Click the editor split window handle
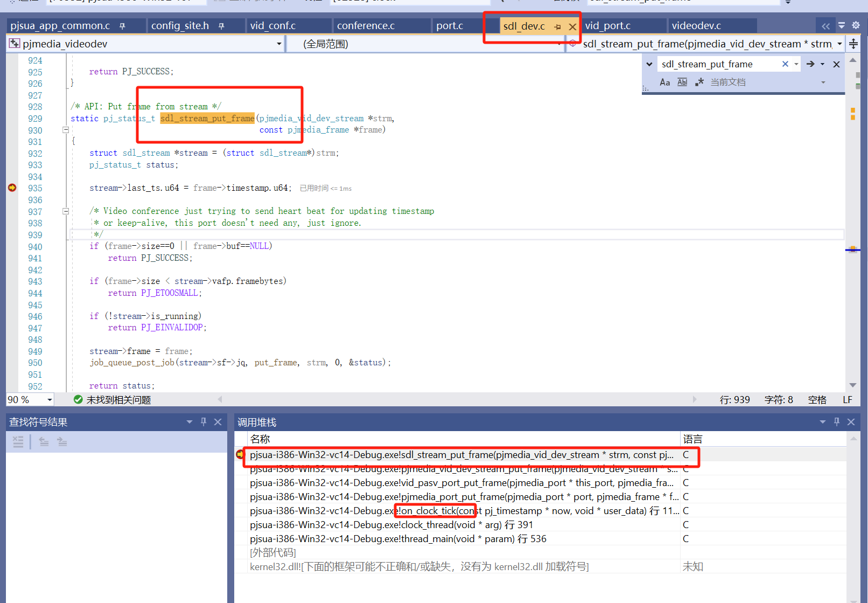Image resolution: width=868 pixels, height=603 pixels. [853, 44]
